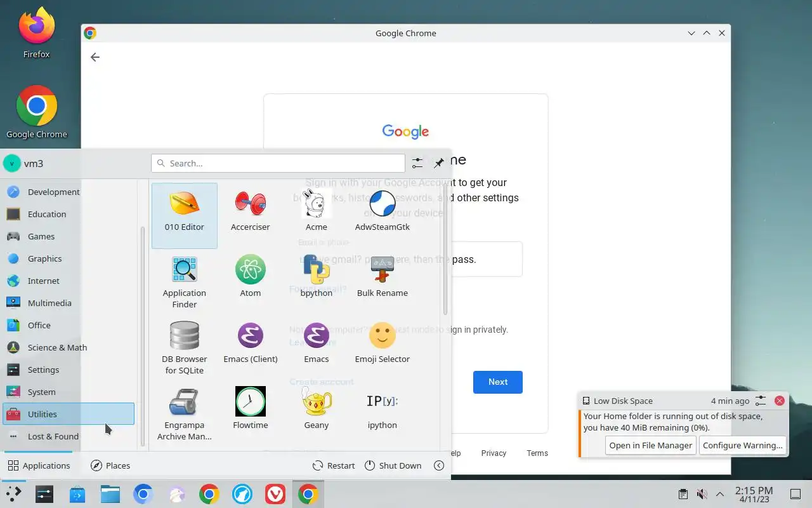Expand hidden system tray icons
Screen dimensions: 812x508
[x=720, y=494]
